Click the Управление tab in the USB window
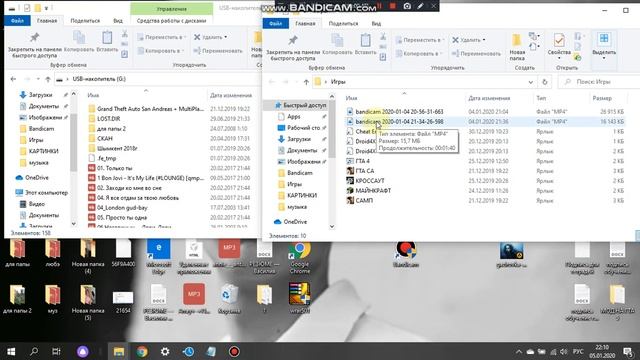Viewport: 640px width, 360px height. [x=171, y=9]
